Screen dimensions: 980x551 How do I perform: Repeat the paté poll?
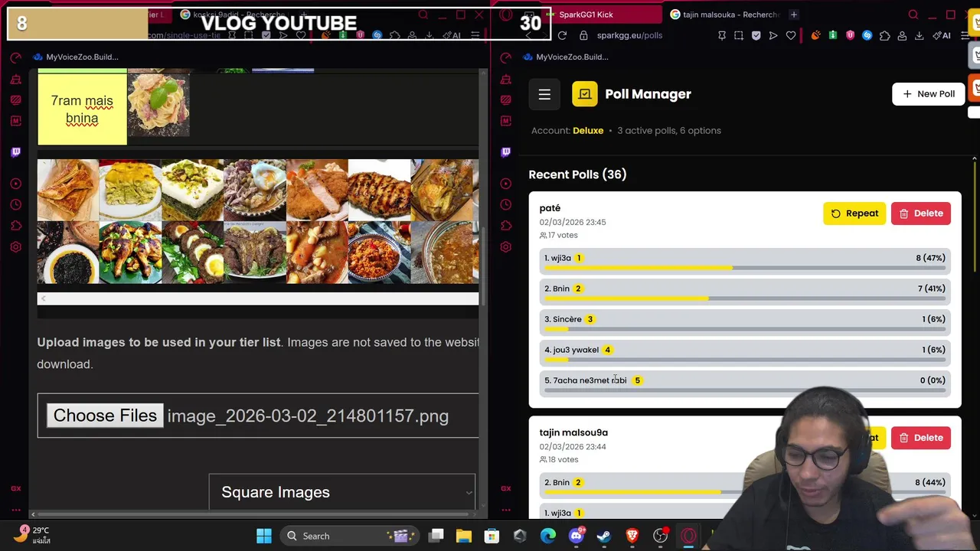(854, 214)
